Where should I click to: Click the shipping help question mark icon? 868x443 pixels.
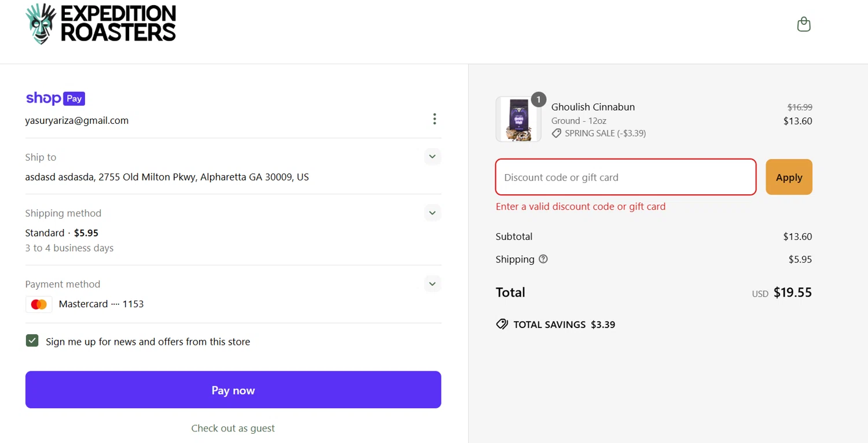click(543, 259)
